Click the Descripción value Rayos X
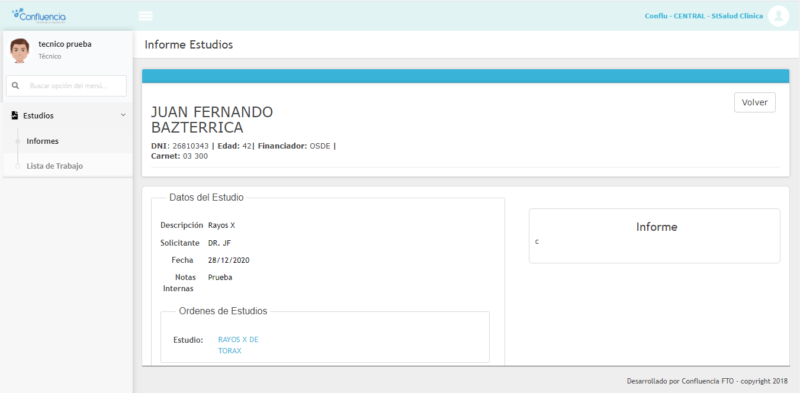 (221, 225)
